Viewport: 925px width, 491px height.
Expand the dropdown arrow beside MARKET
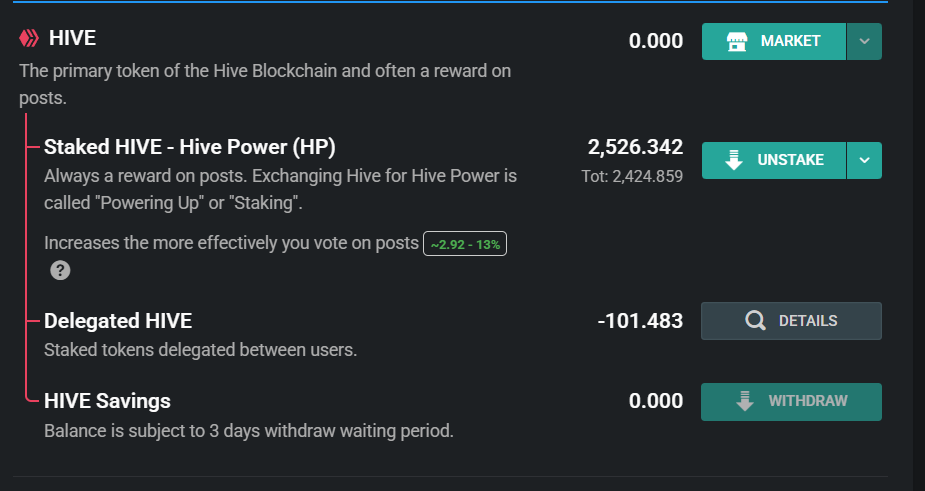[x=864, y=41]
